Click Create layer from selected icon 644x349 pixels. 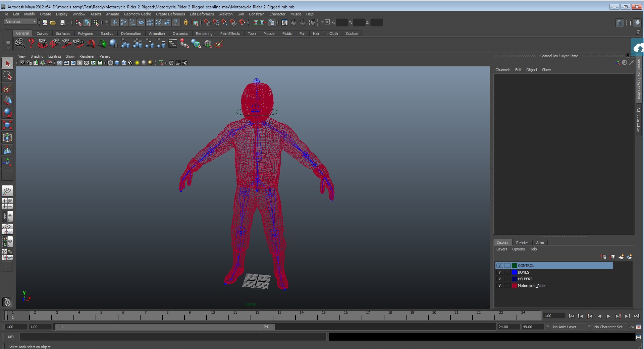point(629,257)
